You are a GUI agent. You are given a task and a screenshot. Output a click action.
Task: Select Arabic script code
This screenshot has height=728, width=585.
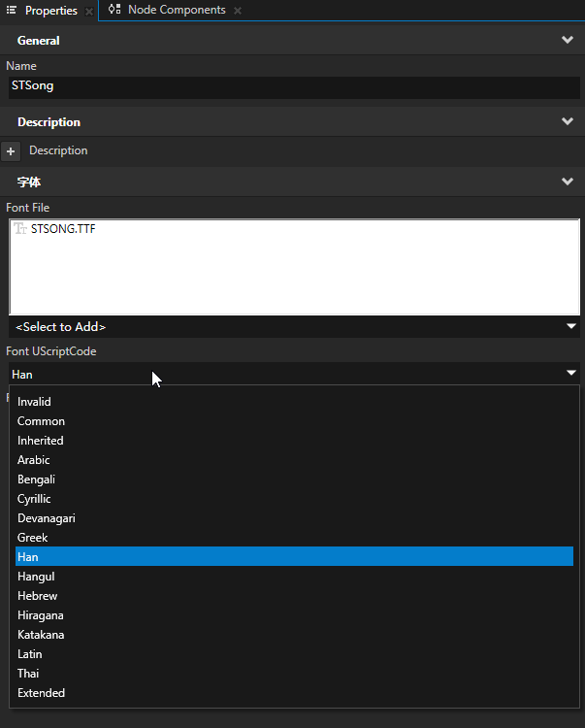coord(294,460)
